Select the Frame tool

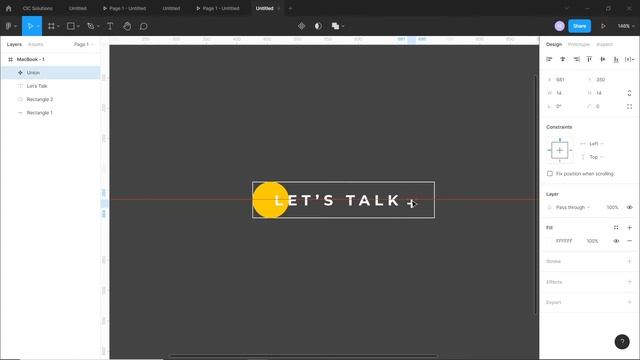click(x=51, y=26)
